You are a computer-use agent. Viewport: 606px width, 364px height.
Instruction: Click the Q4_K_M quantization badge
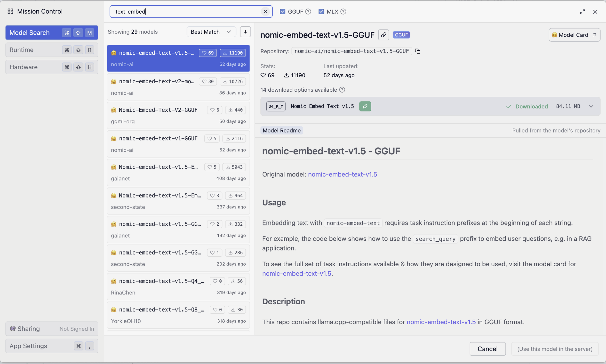coord(276,106)
